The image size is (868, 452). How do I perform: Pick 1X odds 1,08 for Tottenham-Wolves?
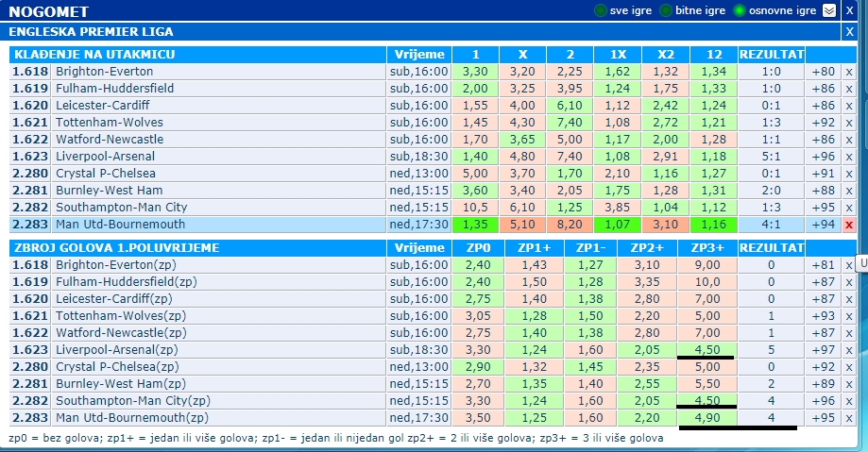[617, 123]
